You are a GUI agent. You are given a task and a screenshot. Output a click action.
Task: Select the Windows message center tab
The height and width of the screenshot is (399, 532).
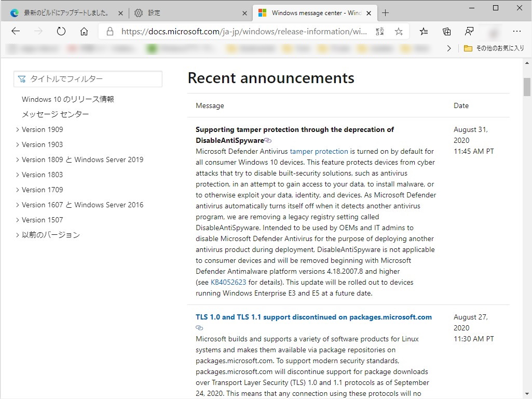point(315,13)
